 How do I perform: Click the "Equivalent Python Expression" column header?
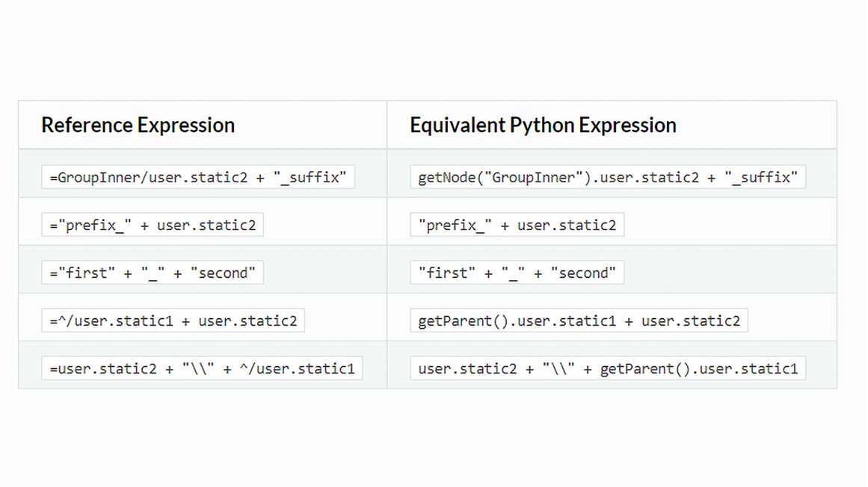[x=543, y=125]
